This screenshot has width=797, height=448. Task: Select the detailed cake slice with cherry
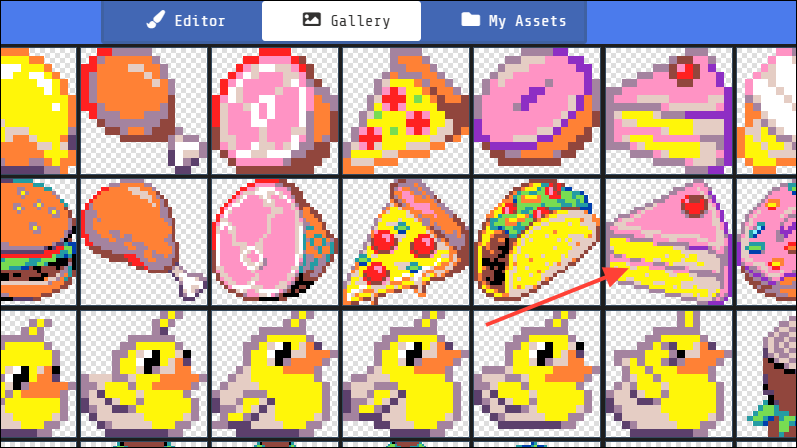click(669, 242)
